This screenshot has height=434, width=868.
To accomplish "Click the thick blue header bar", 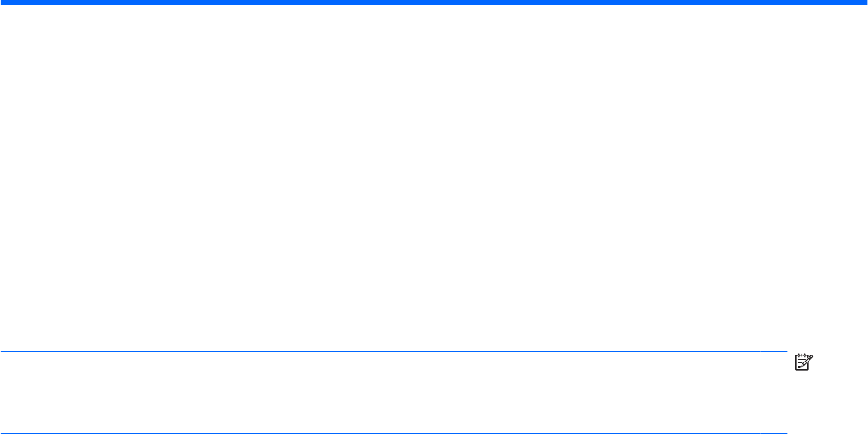I will click(434, 3).
